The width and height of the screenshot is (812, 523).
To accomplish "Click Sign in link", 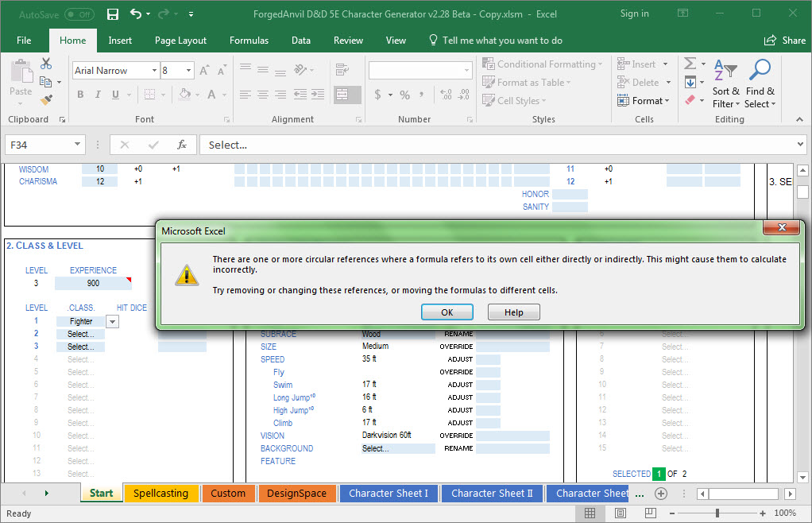I will coord(634,14).
